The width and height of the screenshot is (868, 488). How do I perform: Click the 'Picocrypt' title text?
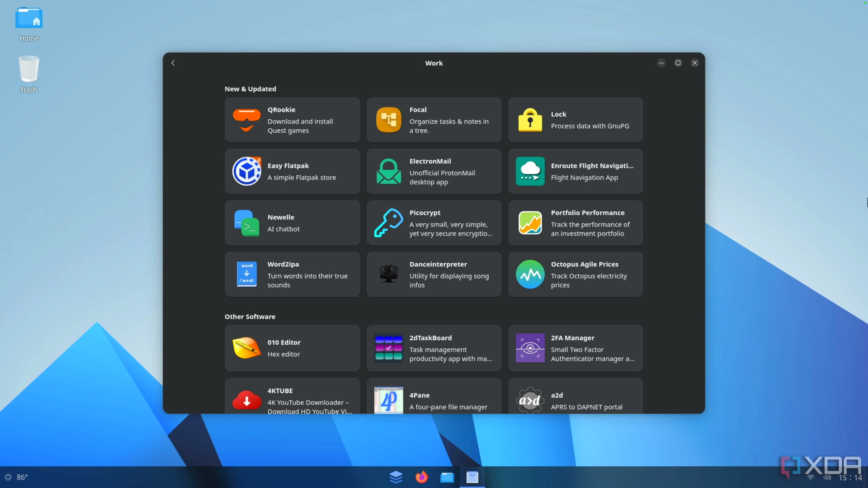coord(425,213)
